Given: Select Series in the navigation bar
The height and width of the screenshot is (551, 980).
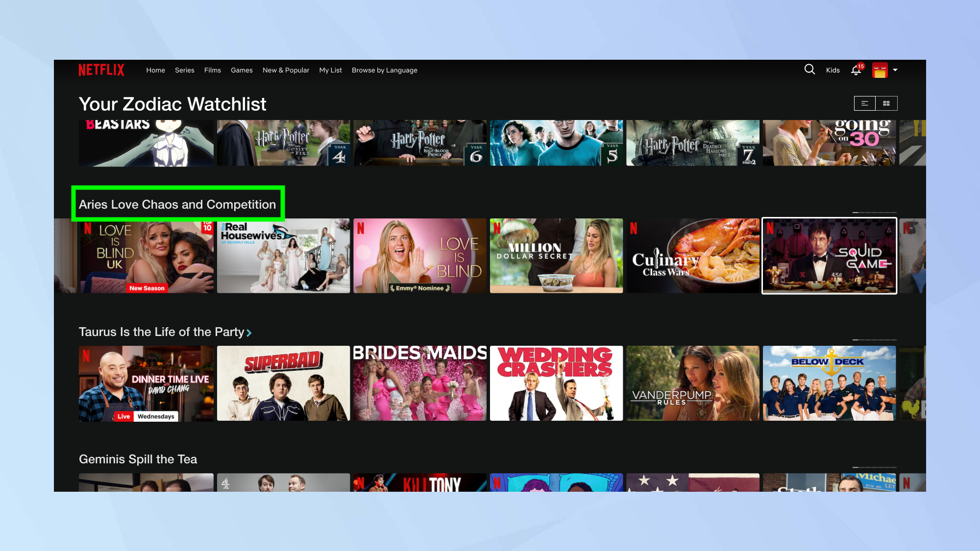Looking at the screenshot, I should 184,70.
